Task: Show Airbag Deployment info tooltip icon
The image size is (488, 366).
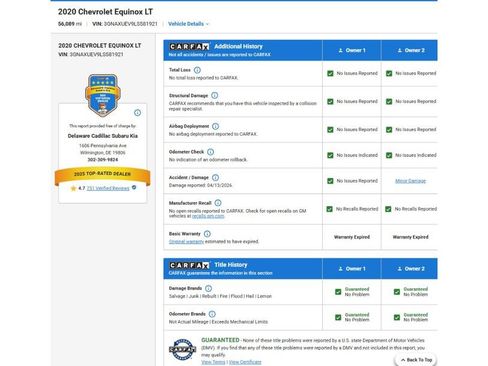Action: pyautogui.click(x=216, y=126)
